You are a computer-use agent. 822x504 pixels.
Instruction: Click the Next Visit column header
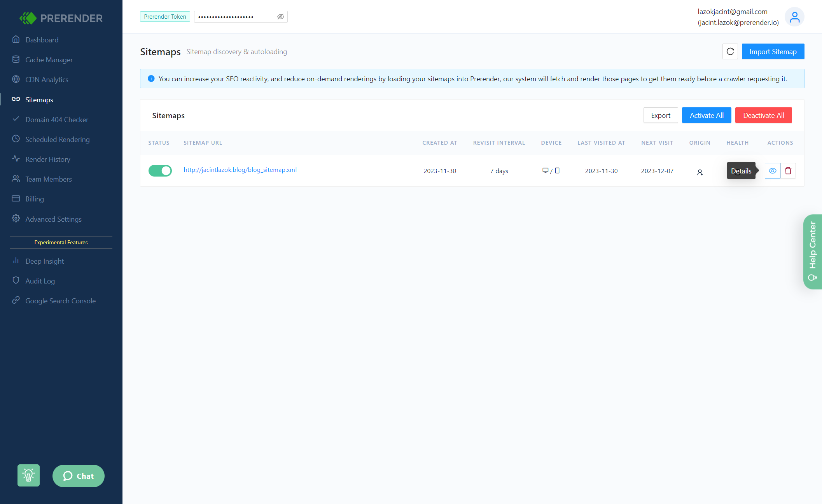657,143
